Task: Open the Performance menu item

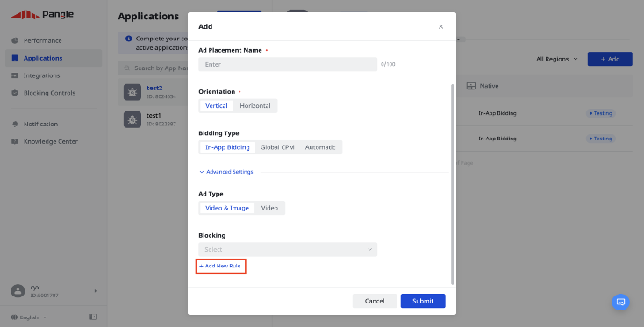Action: [x=42, y=40]
